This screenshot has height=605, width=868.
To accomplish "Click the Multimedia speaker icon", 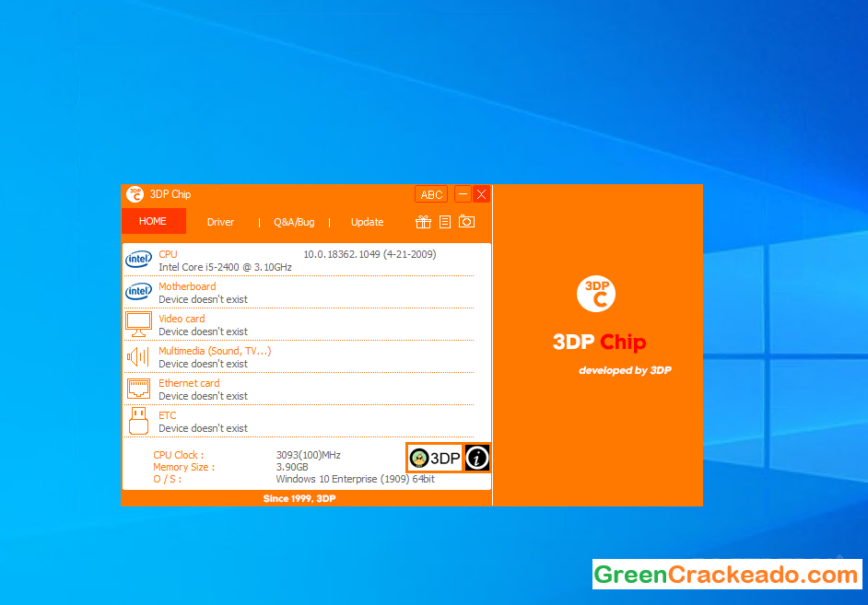I will coord(138,356).
